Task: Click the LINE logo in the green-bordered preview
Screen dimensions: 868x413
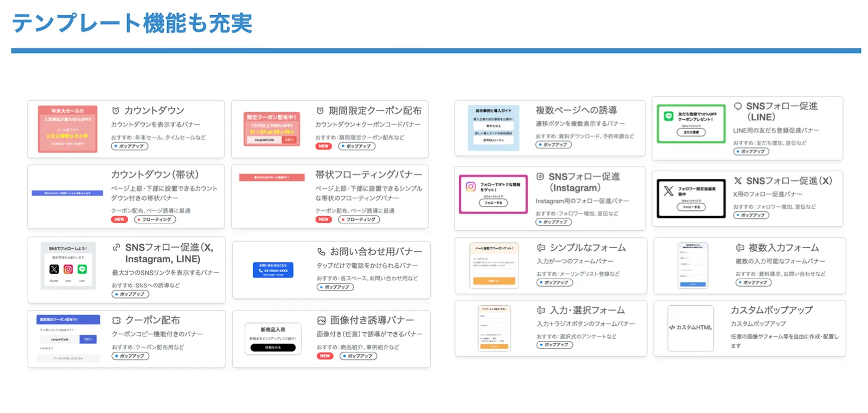Action: tap(668, 115)
